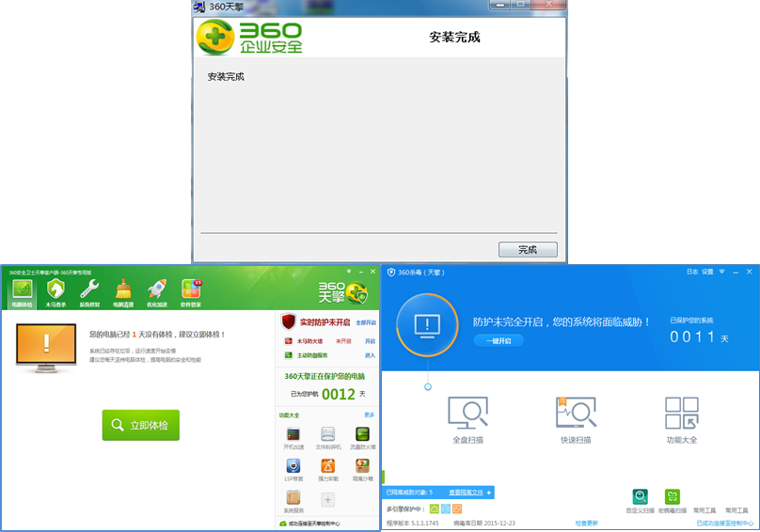Screen dimensions: 760x532
Task: Open the 文件粉碎机 file shredder
Action: [328, 437]
